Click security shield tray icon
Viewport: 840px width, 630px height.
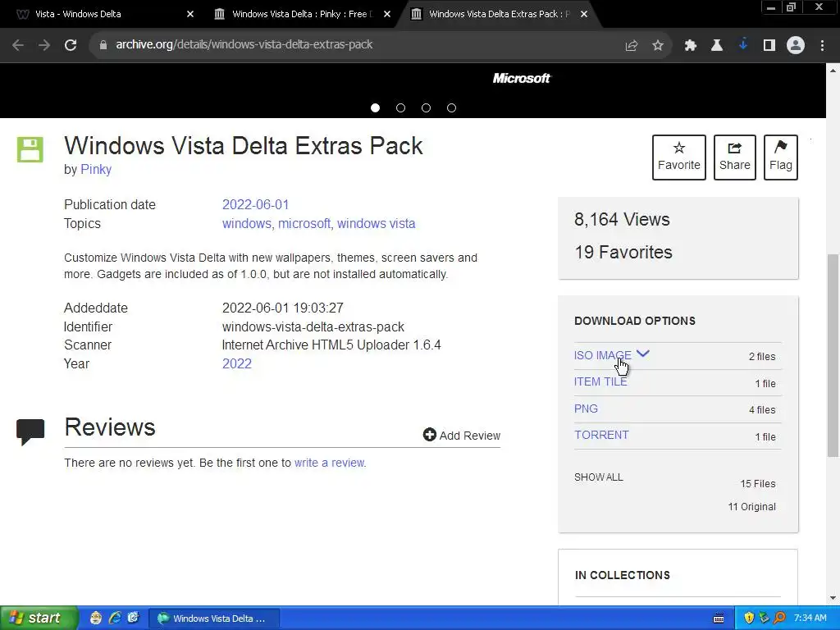[x=749, y=619]
